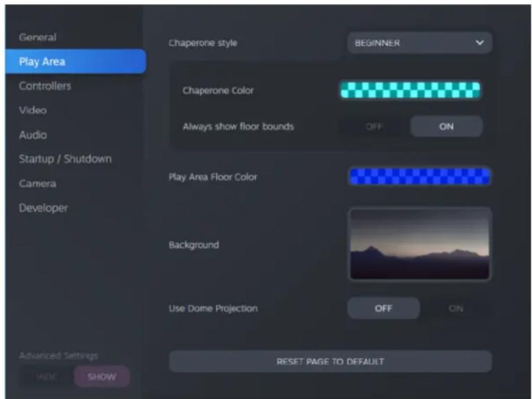Open the General settings tab
Viewport: 532px width, 399px height.
tap(37, 37)
